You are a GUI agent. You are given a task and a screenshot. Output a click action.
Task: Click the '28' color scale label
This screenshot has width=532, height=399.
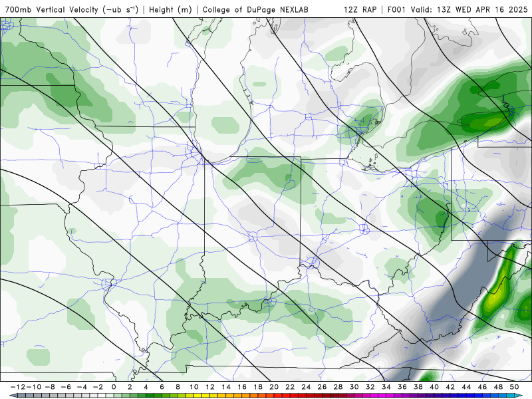(338, 387)
